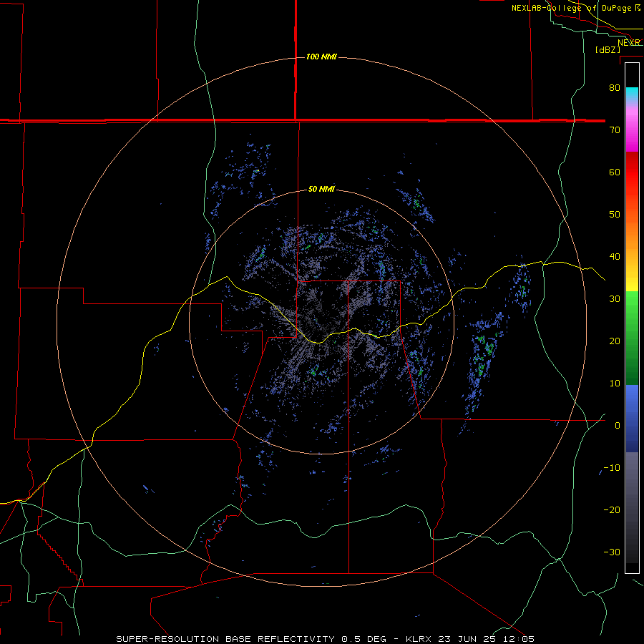Click the -10 dBZ scale value
The height and width of the screenshot is (644, 644).
[x=612, y=467]
